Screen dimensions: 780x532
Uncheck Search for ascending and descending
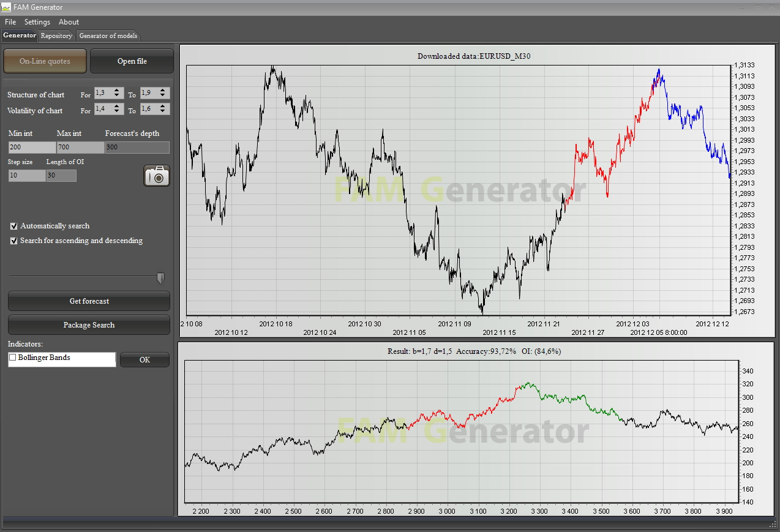click(x=14, y=241)
